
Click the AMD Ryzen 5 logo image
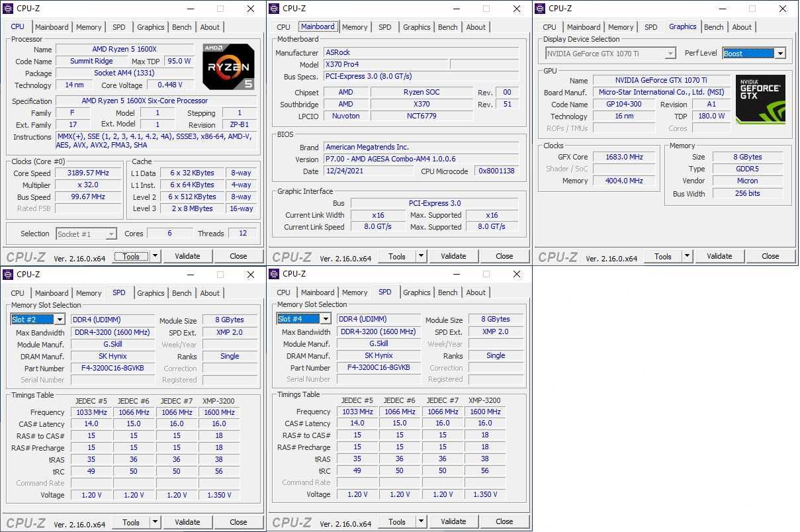coord(228,67)
